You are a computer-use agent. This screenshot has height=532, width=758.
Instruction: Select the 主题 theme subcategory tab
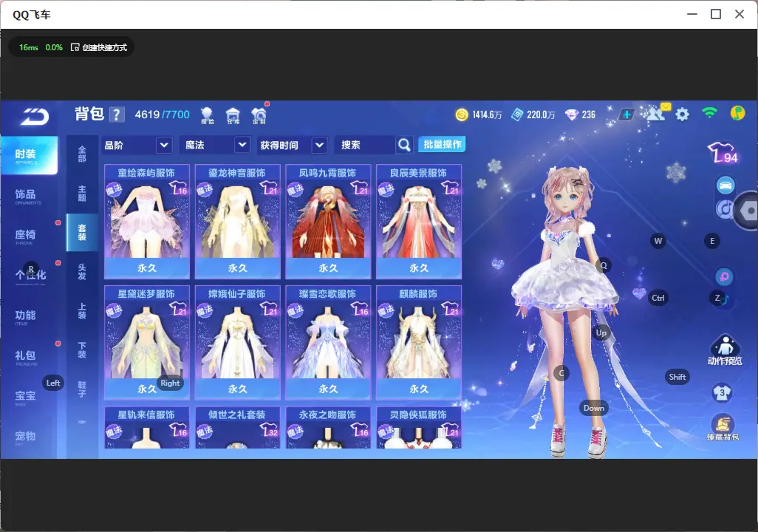[x=82, y=193]
